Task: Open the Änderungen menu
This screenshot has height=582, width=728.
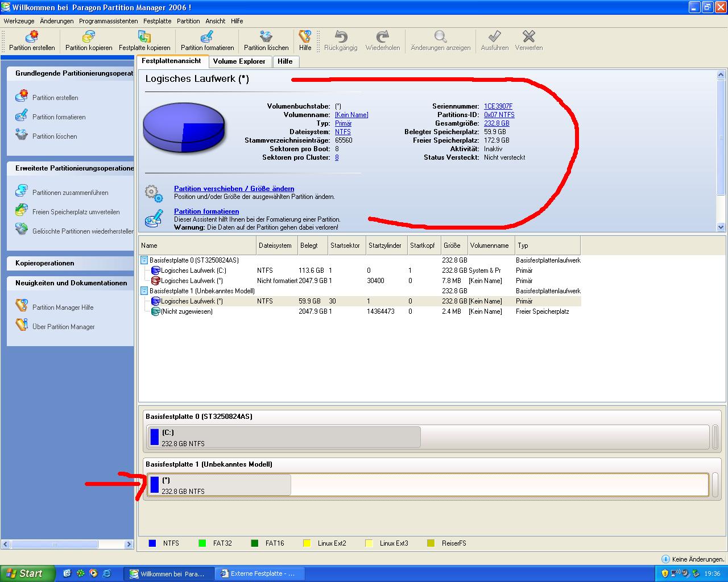Action: tap(57, 21)
